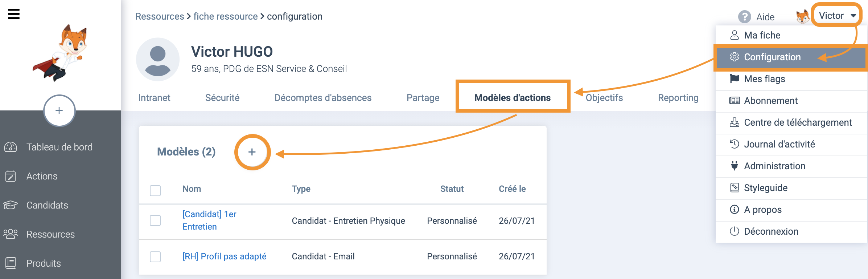The width and height of the screenshot is (868, 279).
Task: Click the plus button to add a new Modèle
Action: (x=252, y=152)
